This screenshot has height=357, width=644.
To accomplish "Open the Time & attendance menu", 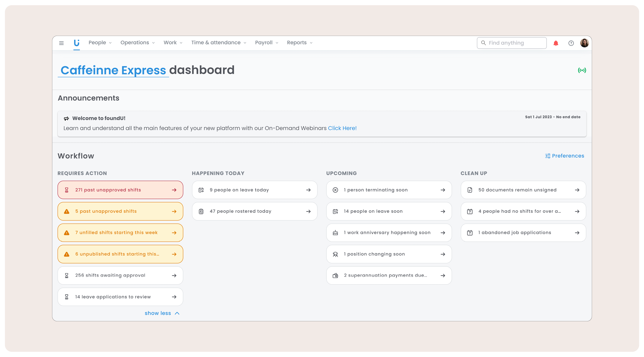I will [x=219, y=43].
